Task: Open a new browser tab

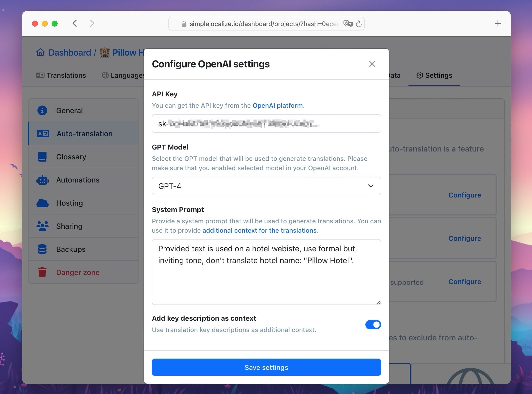Action: [x=498, y=23]
